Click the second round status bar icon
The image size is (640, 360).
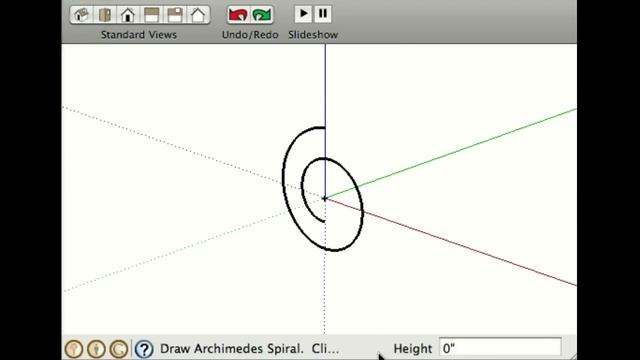pyautogui.click(x=96, y=349)
